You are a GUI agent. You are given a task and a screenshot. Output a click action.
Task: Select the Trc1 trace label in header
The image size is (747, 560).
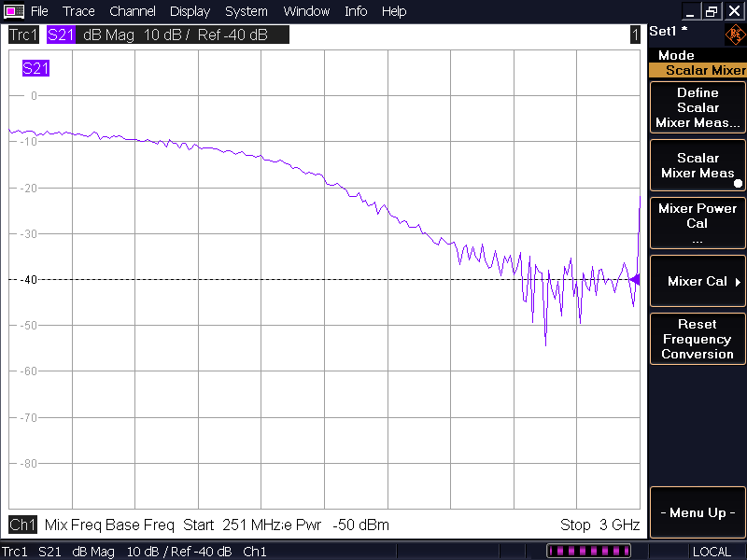point(23,35)
